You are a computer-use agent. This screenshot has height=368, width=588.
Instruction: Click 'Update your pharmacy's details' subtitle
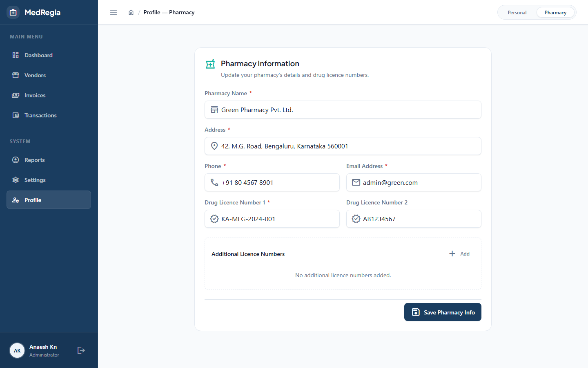coord(295,75)
